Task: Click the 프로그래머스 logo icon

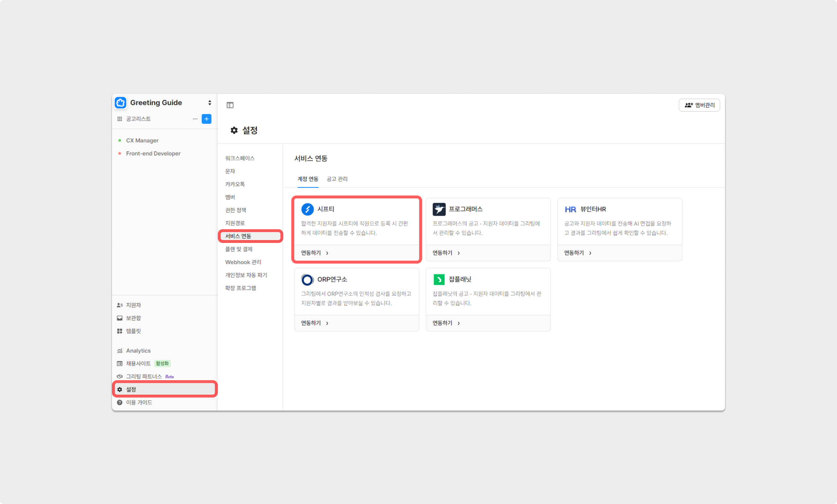Action: coord(439,209)
